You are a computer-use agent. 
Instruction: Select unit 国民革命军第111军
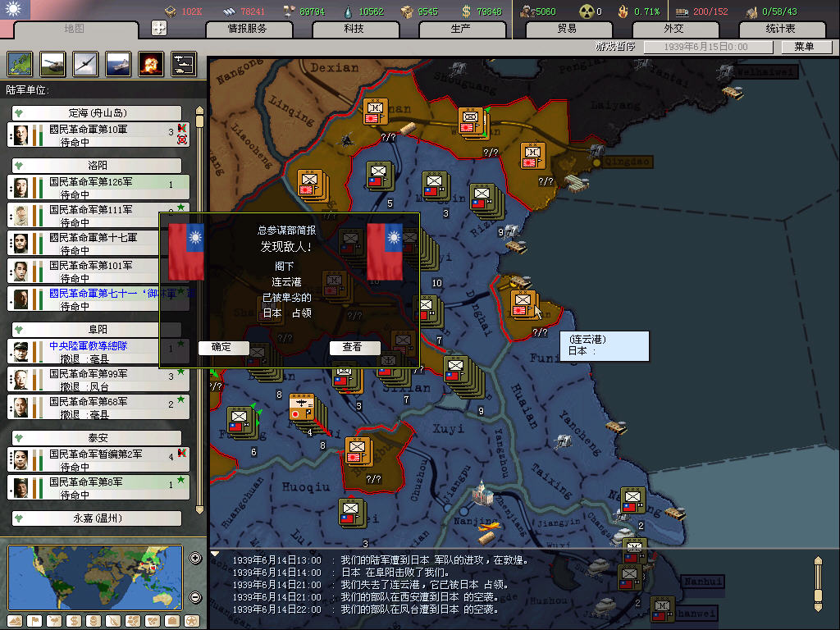pos(98,216)
